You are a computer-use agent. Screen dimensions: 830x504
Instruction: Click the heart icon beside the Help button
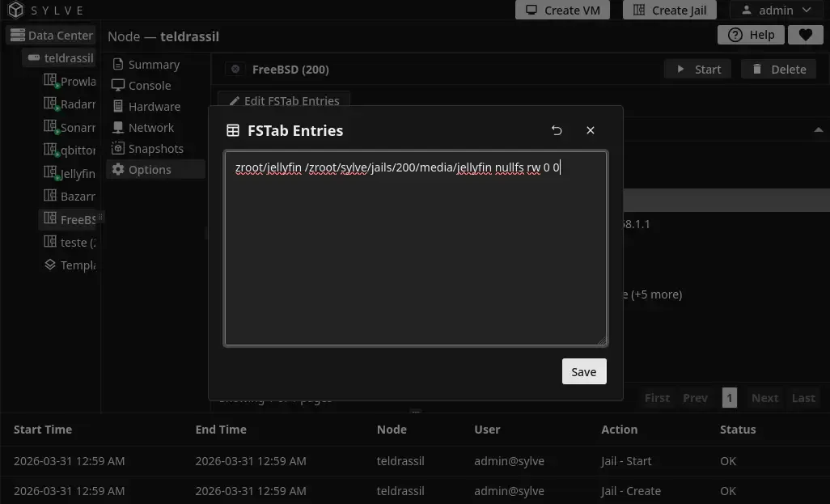pos(805,35)
